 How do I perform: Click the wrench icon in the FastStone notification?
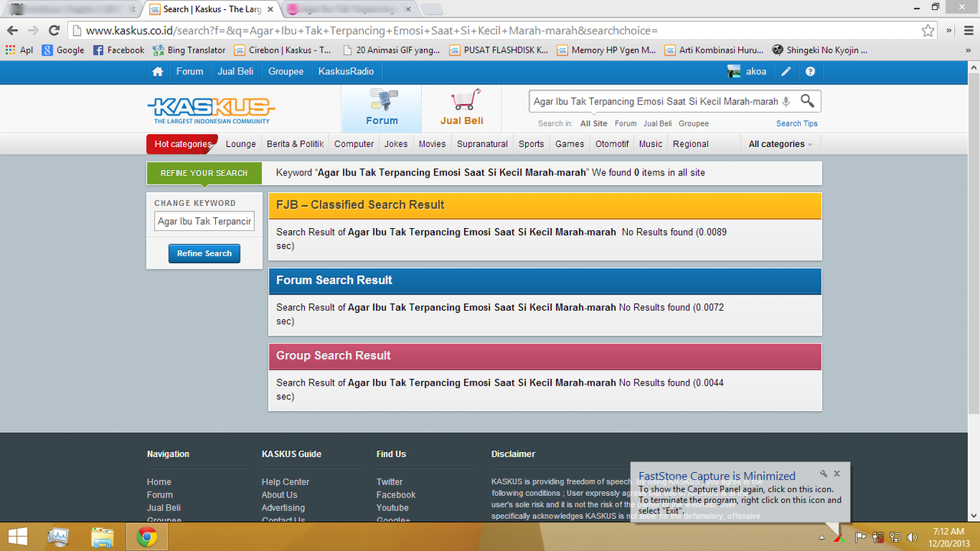coord(824,474)
